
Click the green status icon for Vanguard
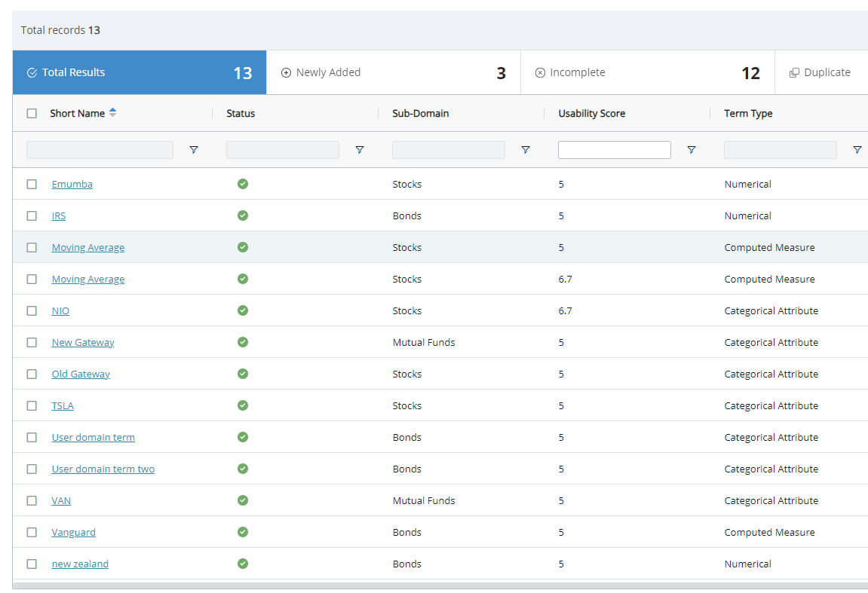(x=243, y=532)
